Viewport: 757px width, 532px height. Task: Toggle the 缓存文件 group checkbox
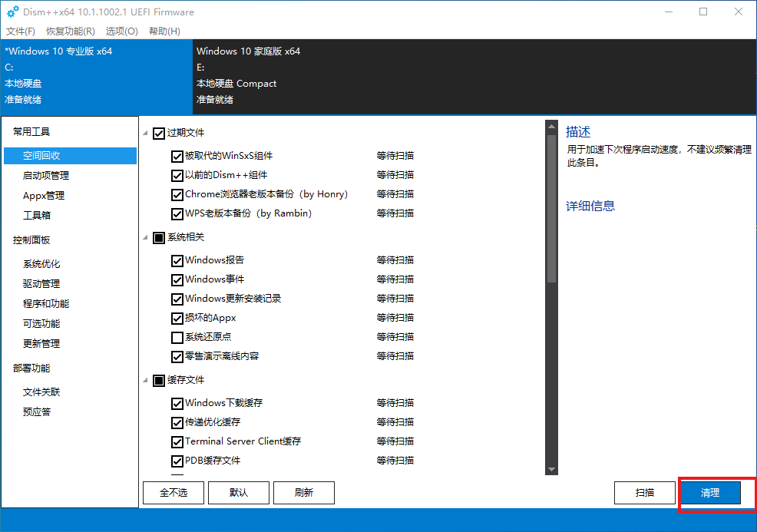point(159,381)
